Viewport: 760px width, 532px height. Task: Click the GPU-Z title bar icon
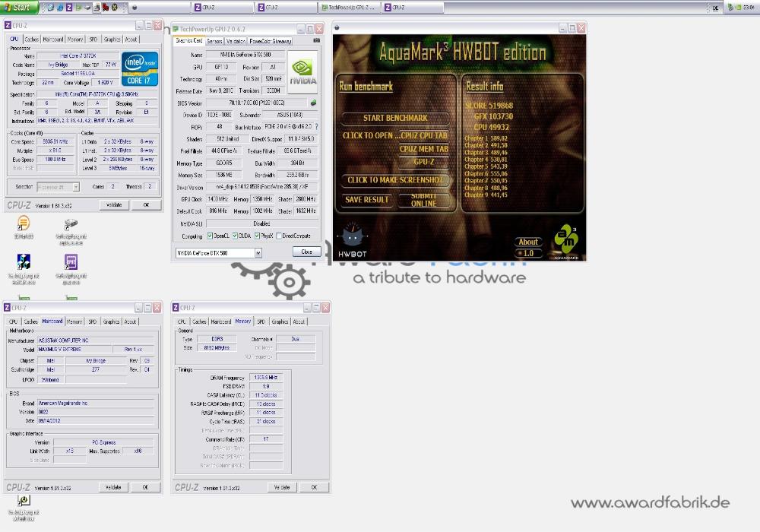tap(176, 29)
